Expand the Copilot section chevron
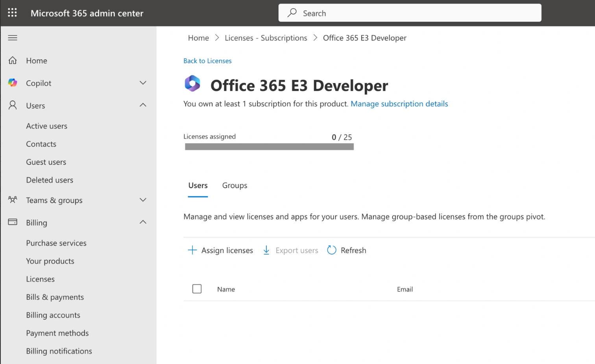The height and width of the screenshot is (364, 595). tap(143, 83)
